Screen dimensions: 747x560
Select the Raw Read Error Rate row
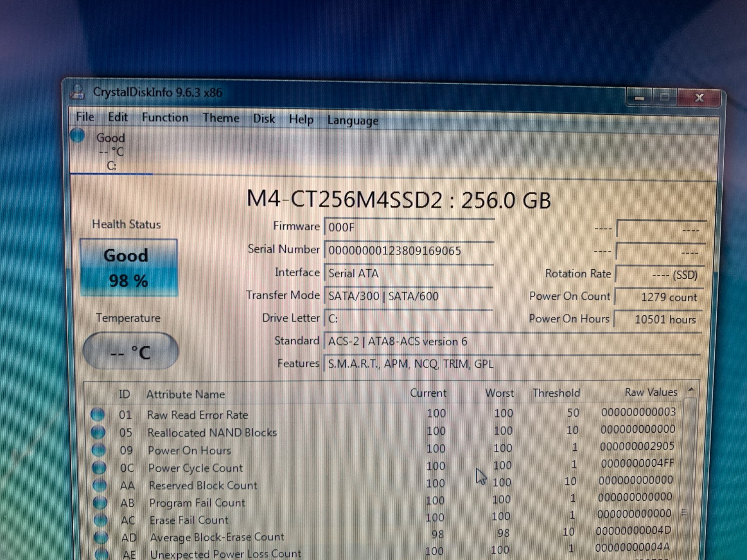[x=384, y=413]
